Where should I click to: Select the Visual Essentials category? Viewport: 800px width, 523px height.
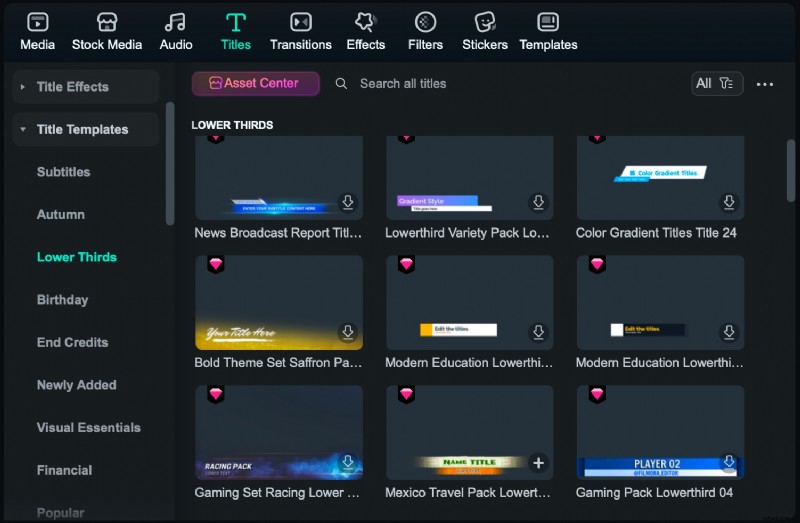coord(89,428)
